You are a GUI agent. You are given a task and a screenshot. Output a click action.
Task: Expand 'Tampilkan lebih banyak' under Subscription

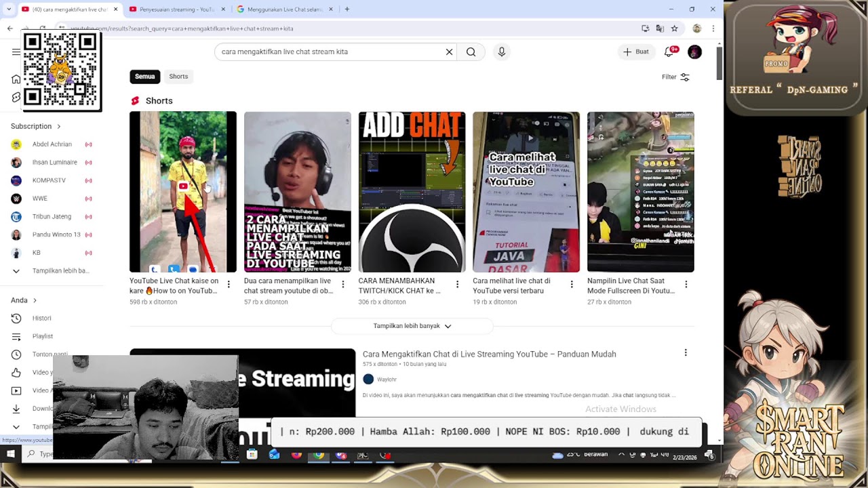52,271
